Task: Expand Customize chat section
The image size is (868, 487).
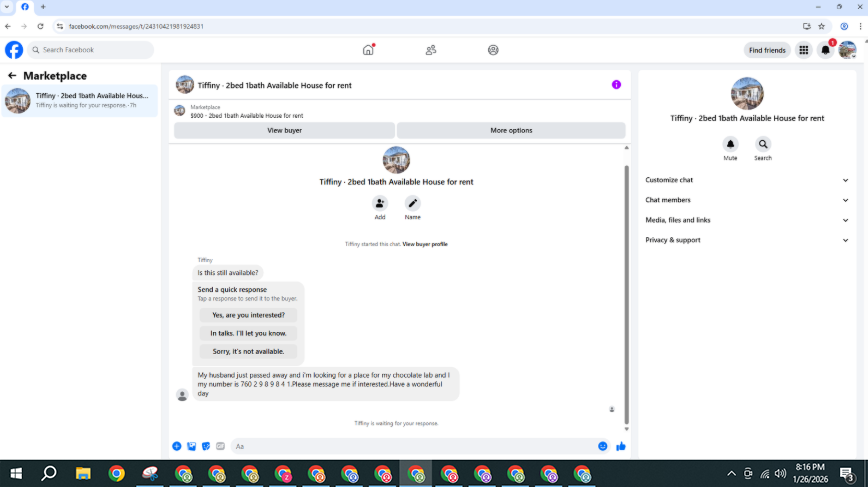Action: tap(747, 180)
